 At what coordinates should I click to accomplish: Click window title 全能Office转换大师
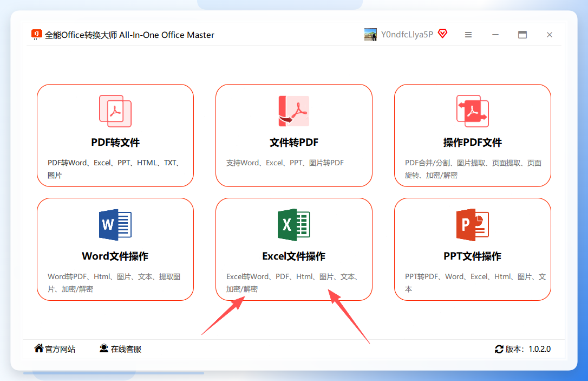coord(129,35)
